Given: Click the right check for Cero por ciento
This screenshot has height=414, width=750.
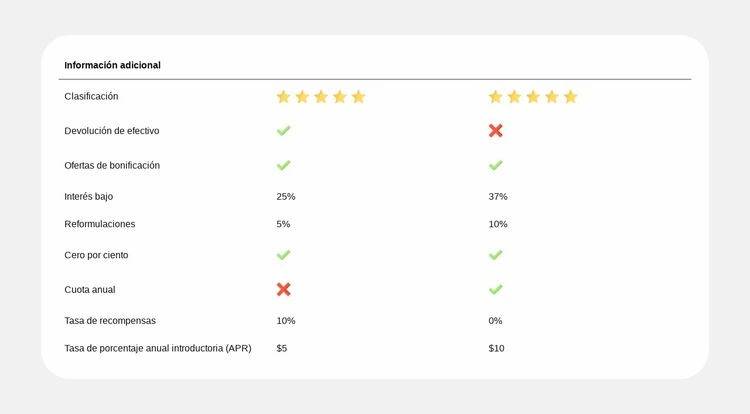Looking at the screenshot, I should tap(496, 255).
